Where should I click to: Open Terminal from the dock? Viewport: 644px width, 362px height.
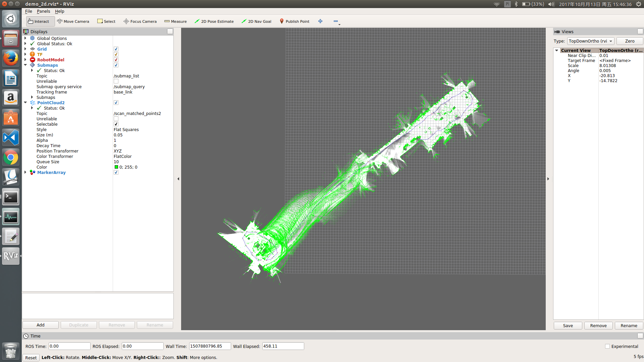click(11, 197)
